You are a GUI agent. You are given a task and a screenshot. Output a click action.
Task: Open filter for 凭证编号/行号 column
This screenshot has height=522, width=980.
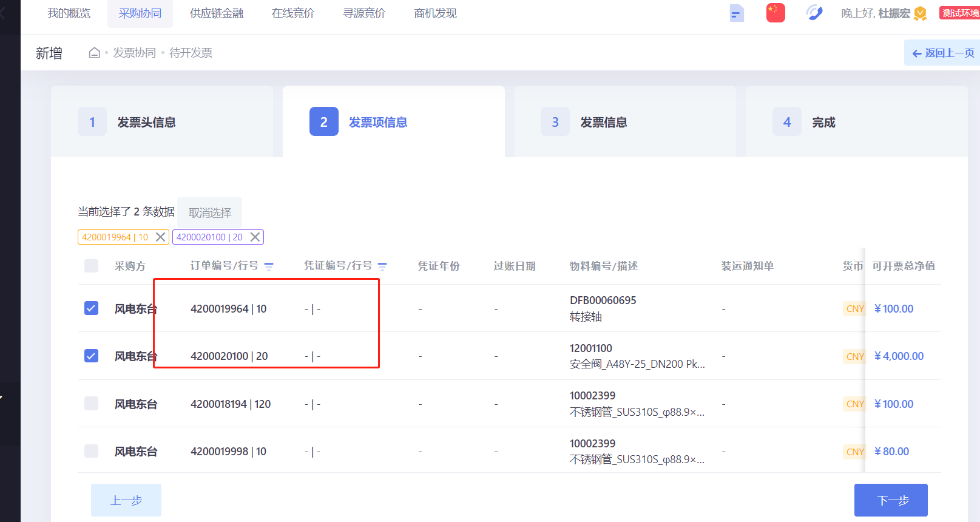[382, 266]
